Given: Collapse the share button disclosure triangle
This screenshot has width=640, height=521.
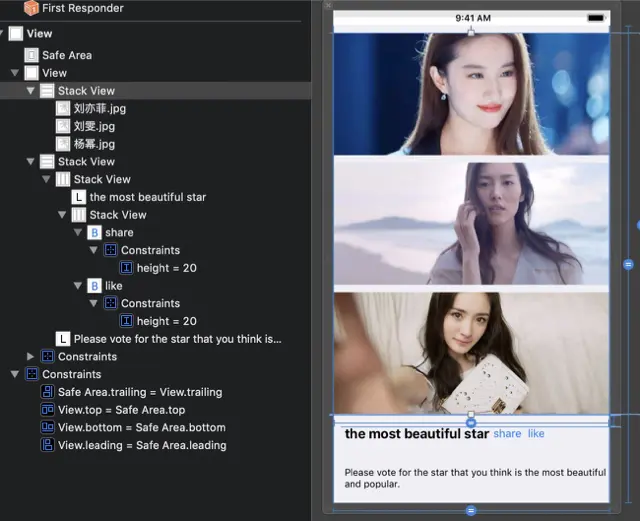Looking at the screenshot, I should (x=78, y=232).
